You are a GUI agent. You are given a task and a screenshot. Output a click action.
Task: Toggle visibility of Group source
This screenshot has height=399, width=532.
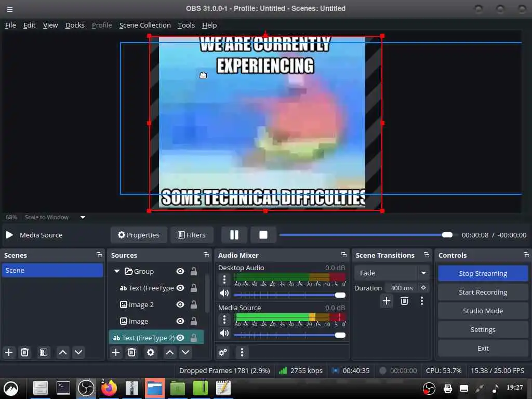pos(180,271)
